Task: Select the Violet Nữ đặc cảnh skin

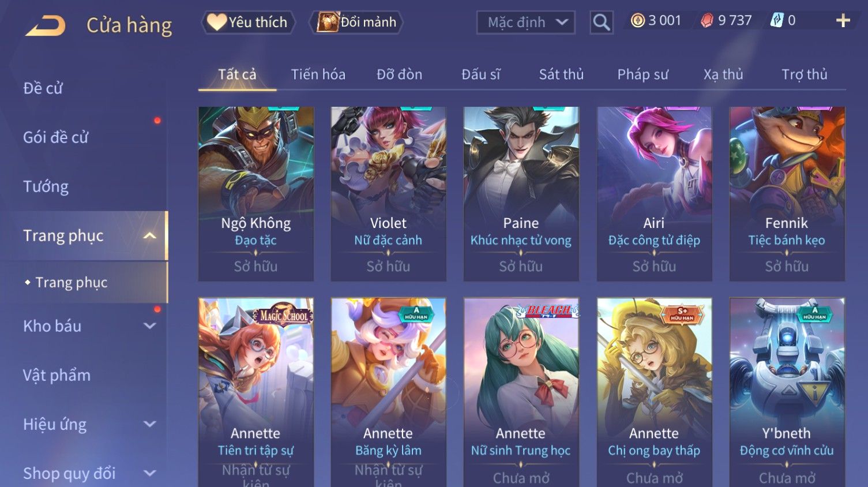Action: click(388, 194)
